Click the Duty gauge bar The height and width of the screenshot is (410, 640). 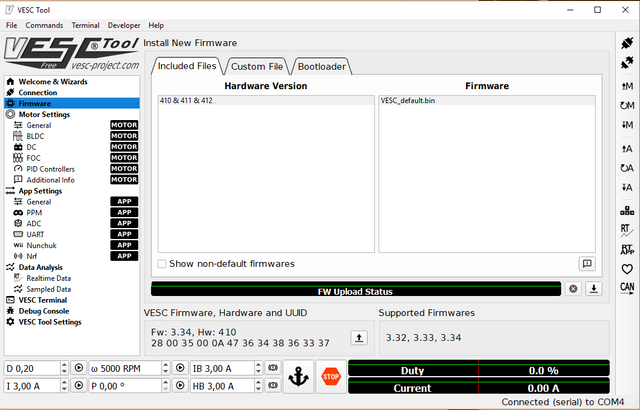pyautogui.click(x=479, y=368)
